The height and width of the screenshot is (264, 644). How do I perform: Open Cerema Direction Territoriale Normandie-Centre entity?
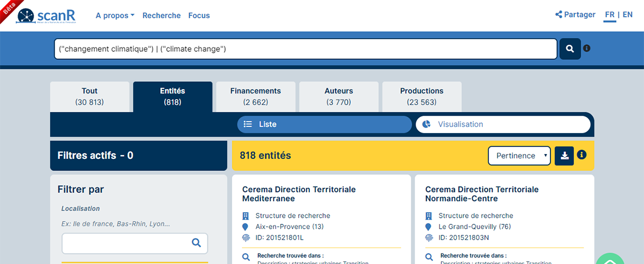pos(482,194)
